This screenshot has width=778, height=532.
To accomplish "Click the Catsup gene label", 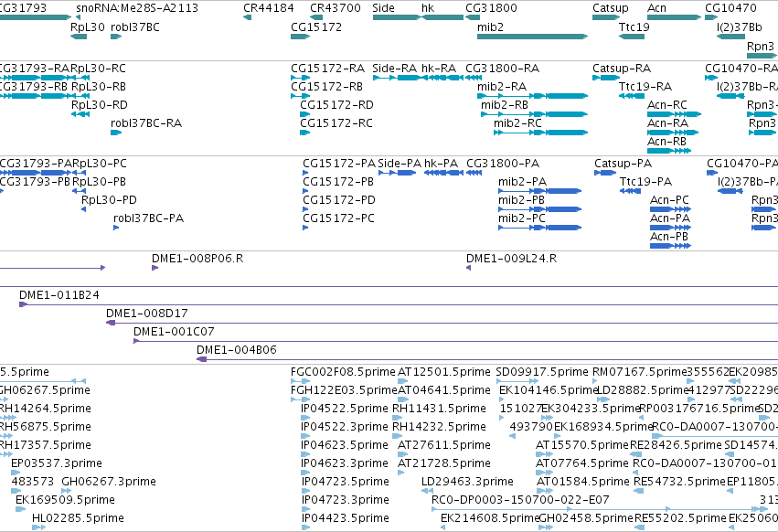I will tap(611, 8).
